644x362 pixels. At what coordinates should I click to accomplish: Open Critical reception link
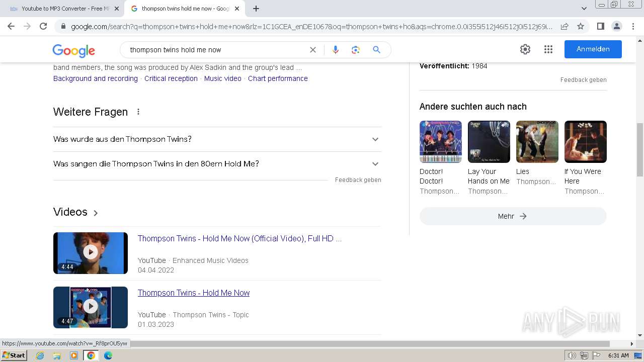171,78
